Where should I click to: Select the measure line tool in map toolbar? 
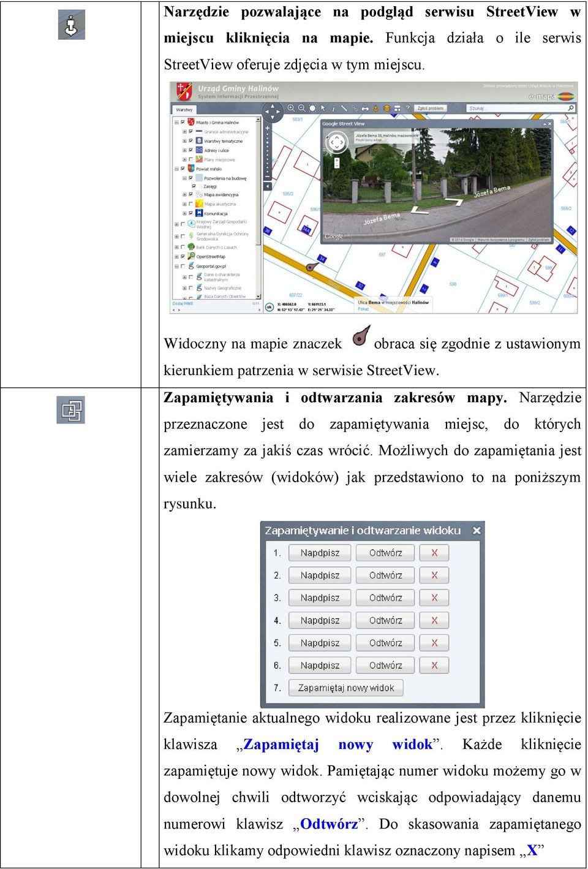click(344, 108)
